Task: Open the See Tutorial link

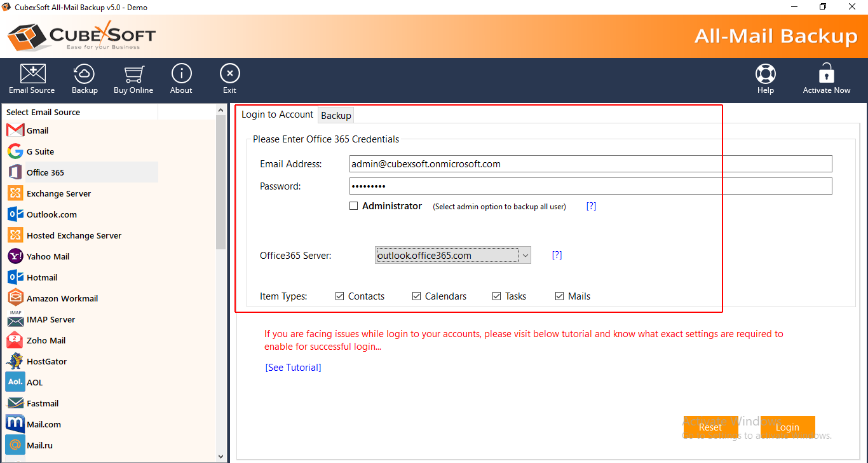Action: pyautogui.click(x=293, y=368)
